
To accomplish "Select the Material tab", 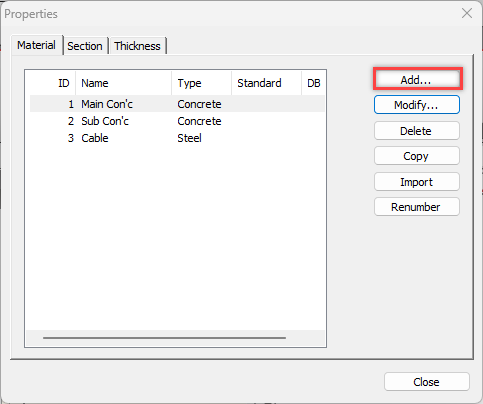I will pyautogui.click(x=37, y=45).
